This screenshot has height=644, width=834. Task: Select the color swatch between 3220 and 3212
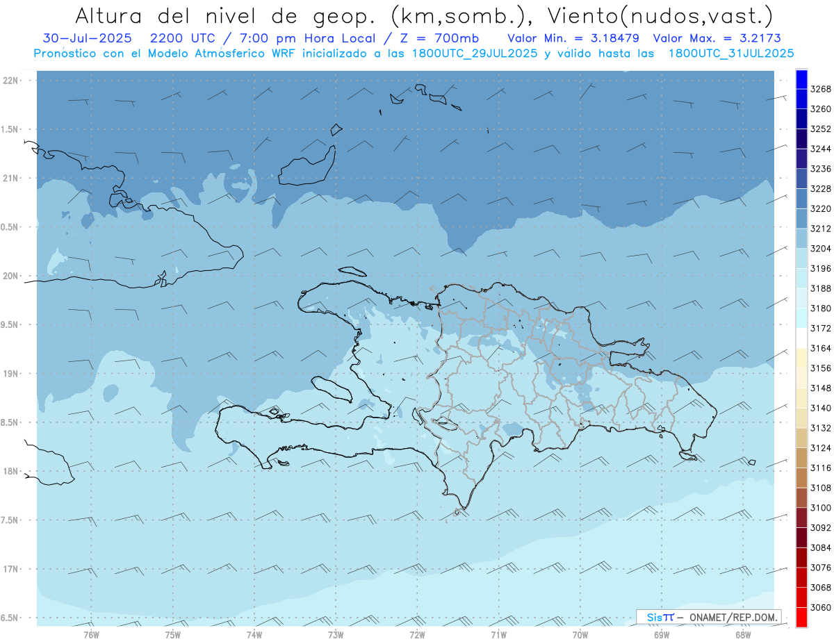click(x=801, y=218)
